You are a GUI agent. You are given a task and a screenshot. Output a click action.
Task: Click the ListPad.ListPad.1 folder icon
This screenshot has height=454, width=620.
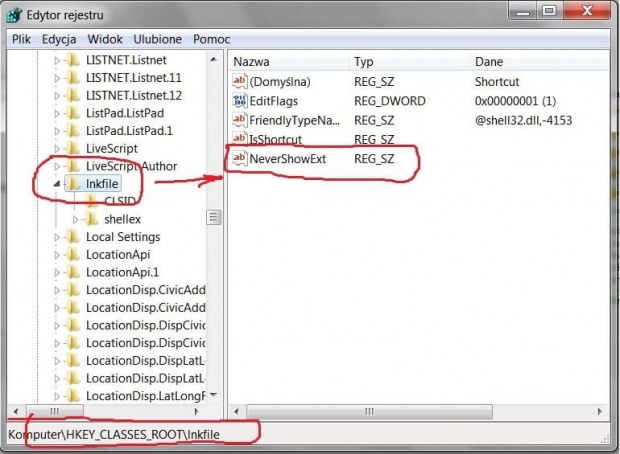(73, 131)
